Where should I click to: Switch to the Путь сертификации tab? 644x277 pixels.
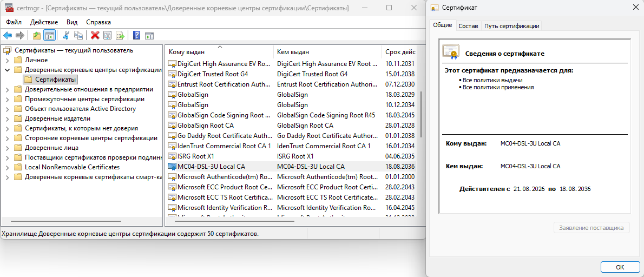coord(512,26)
